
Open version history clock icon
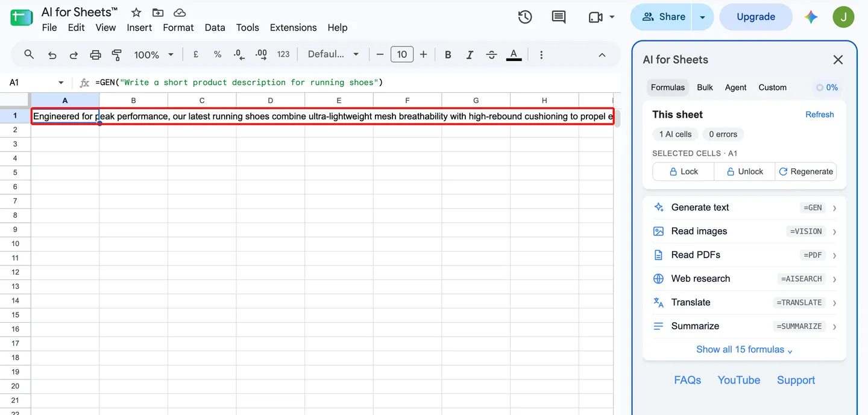pyautogui.click(x=525, y=17)
